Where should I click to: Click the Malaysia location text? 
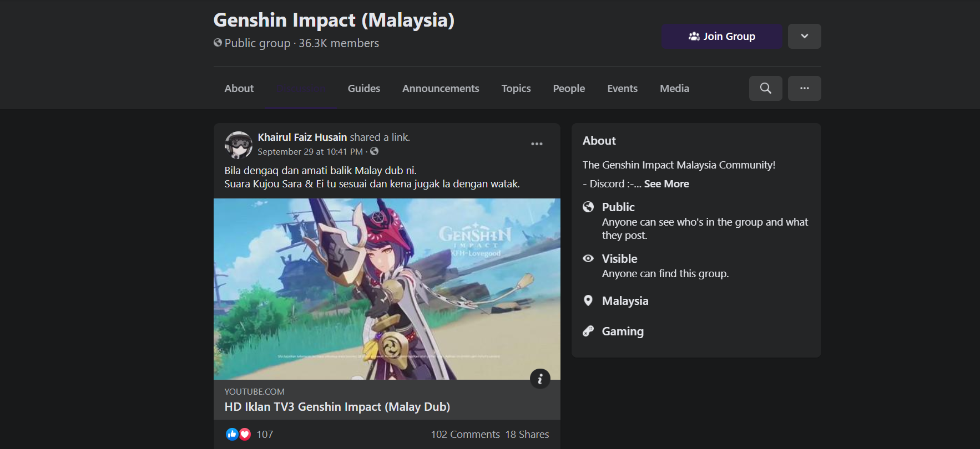tap(625, 301)
